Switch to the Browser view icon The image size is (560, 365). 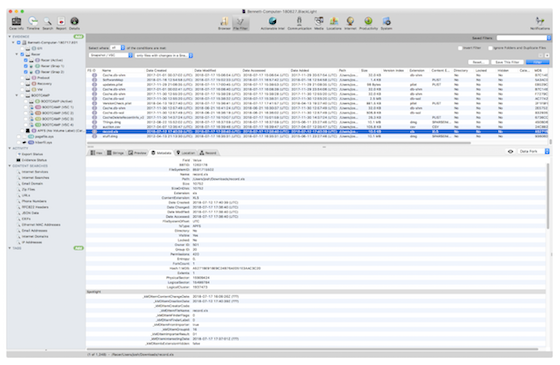224,21
